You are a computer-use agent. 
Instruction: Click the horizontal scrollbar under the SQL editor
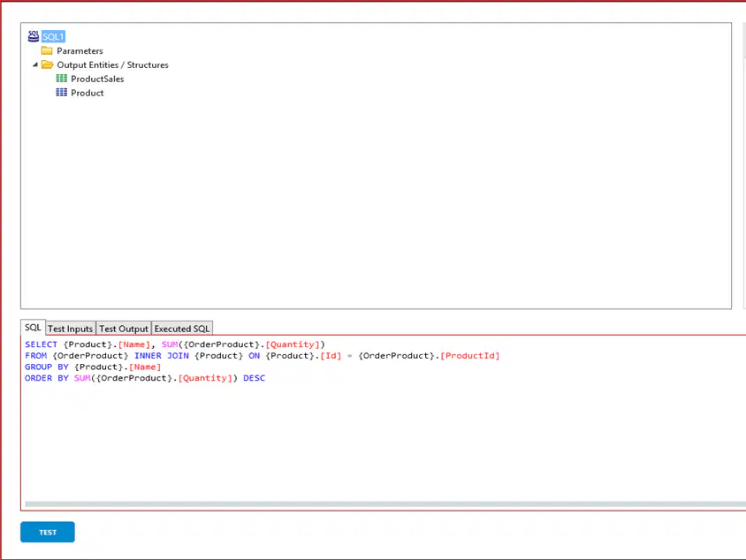coord(384,503)
